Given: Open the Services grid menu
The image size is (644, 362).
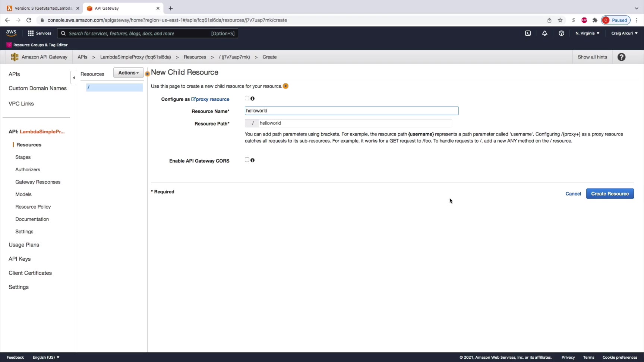Looking at the screenshot, I should (x=40, y=33).
